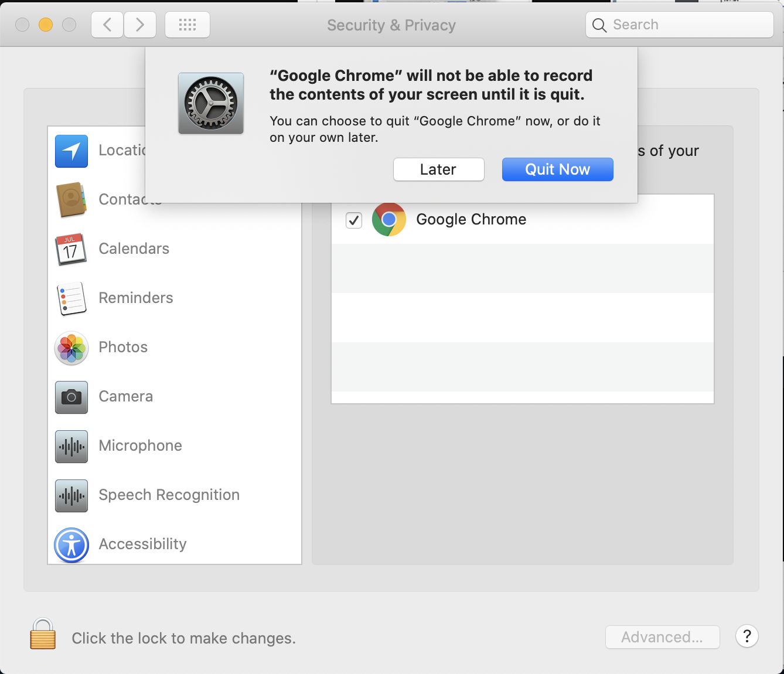
Task: Click the disabled Advanced… button
Action: 662,637
